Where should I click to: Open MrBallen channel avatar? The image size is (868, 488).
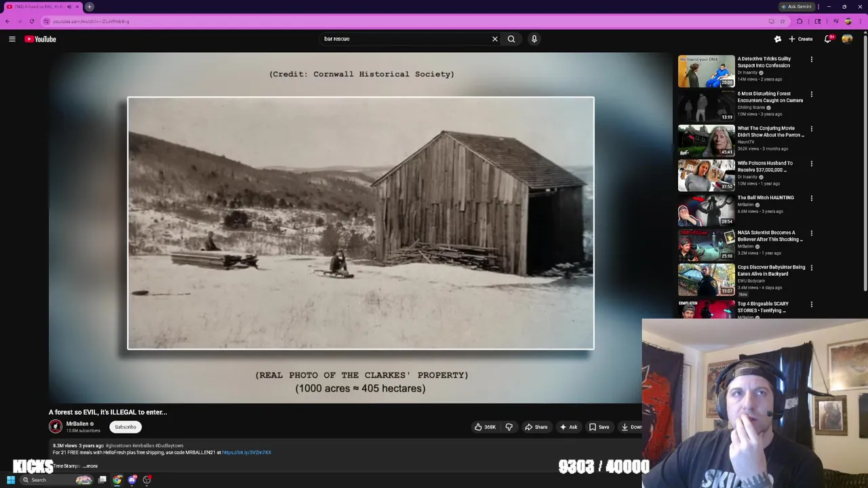56,426
